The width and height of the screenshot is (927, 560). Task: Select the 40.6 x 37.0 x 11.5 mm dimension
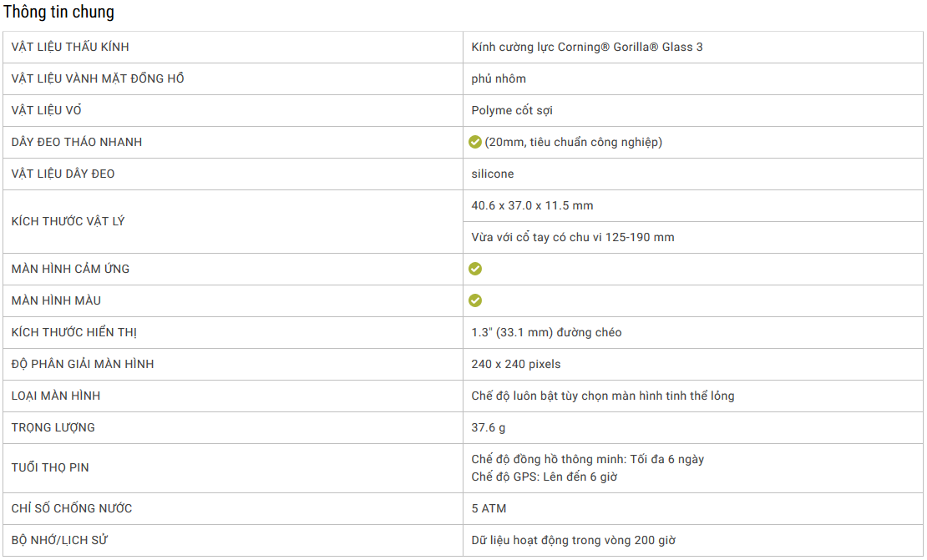pyautogui.click(x=532, y=205)
